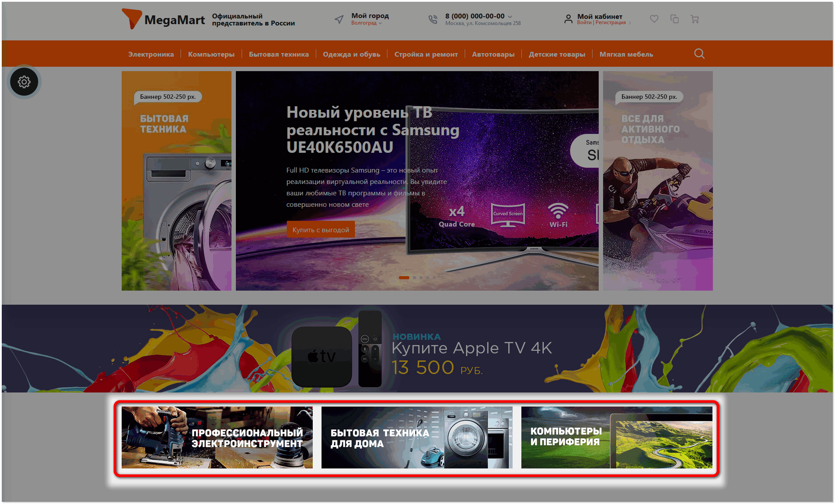Click the Мой город label

click(370, 16)
